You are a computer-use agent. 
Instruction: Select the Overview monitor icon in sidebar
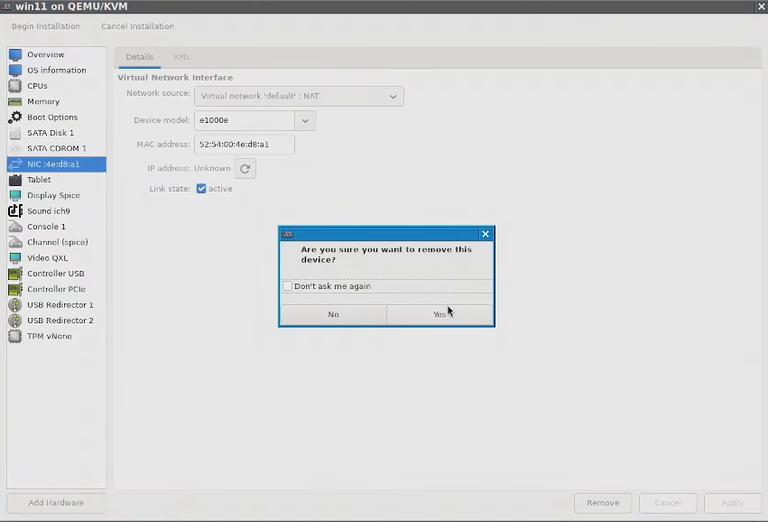point(15,55)
